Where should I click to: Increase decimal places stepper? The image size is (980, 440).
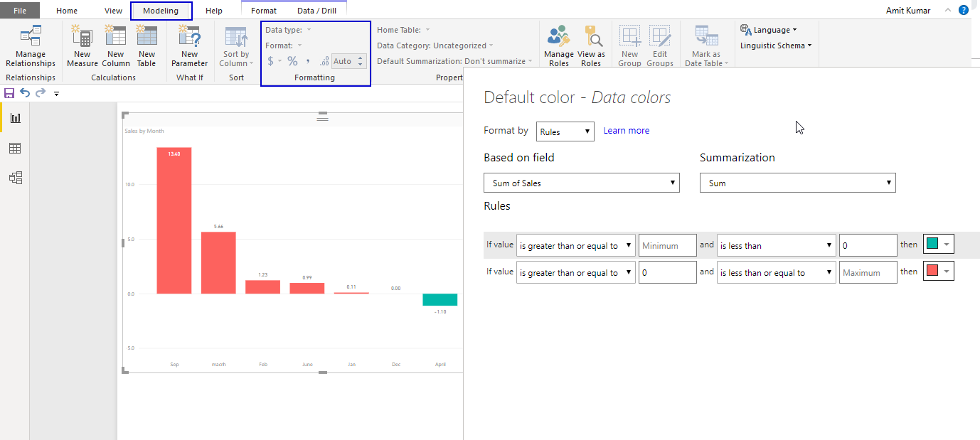click(361, 58)
